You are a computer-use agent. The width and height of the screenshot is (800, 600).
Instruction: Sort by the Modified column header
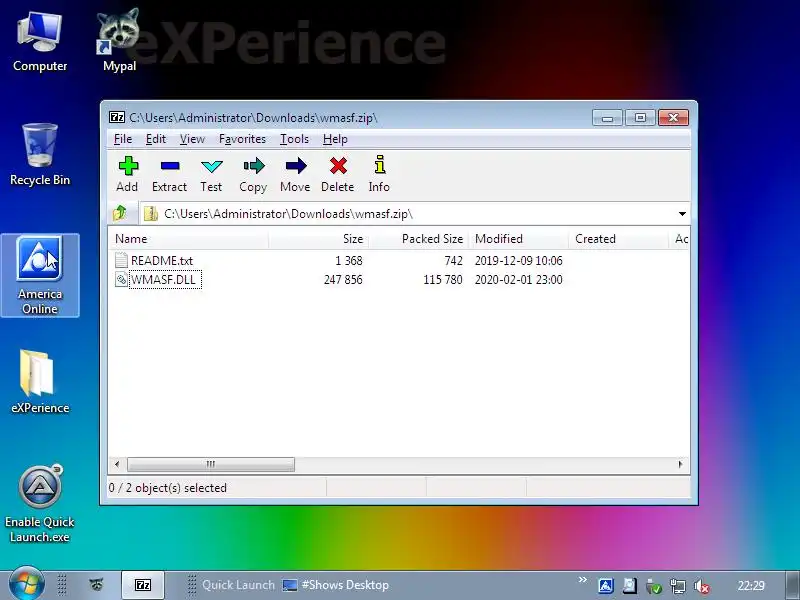coord(518,239)
